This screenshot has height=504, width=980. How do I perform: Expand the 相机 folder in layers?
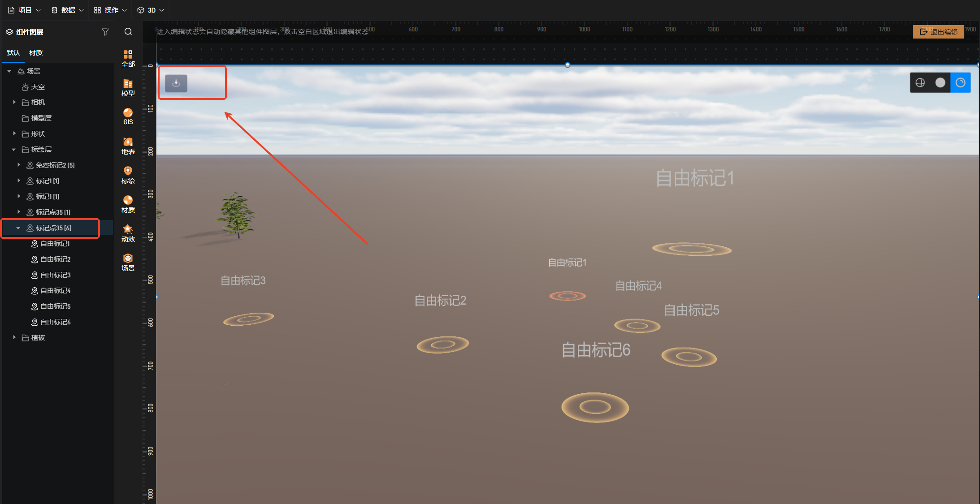pos(14,103)
